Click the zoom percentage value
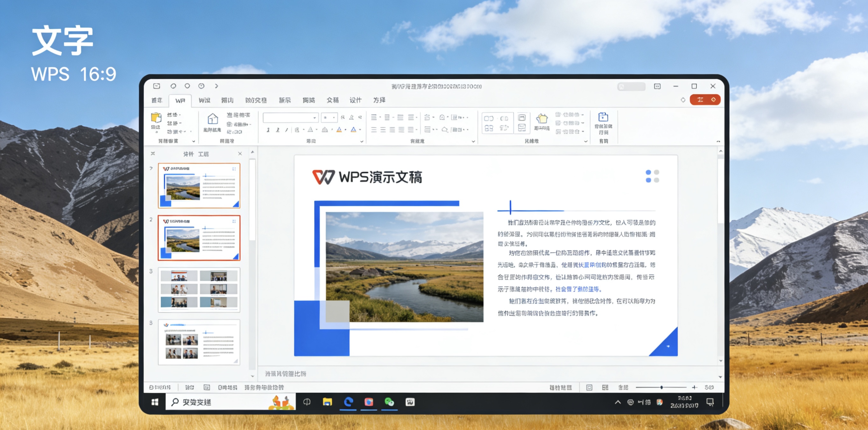Image resolution: width=868 pixels, height=430 pixels. 709,388
